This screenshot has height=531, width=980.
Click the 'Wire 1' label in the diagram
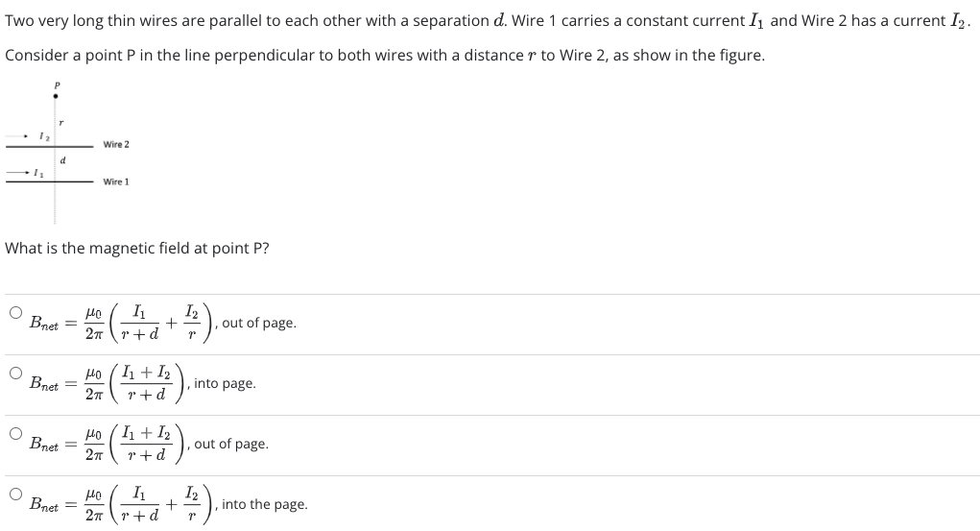tap(116, 182)
